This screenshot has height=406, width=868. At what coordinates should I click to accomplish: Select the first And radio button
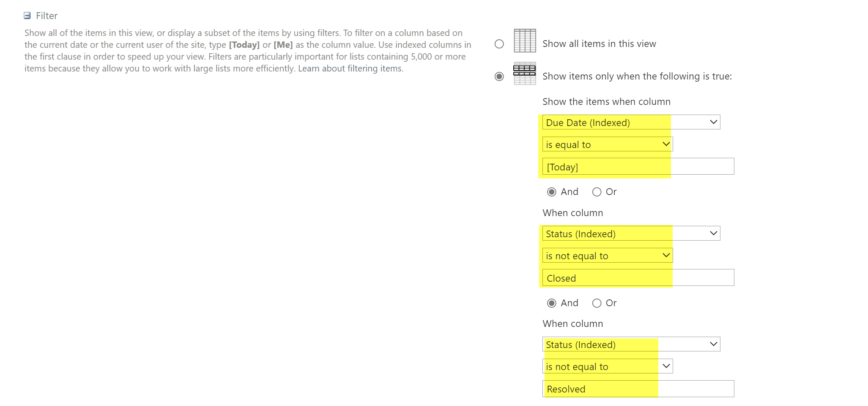[x=552, y=192]
